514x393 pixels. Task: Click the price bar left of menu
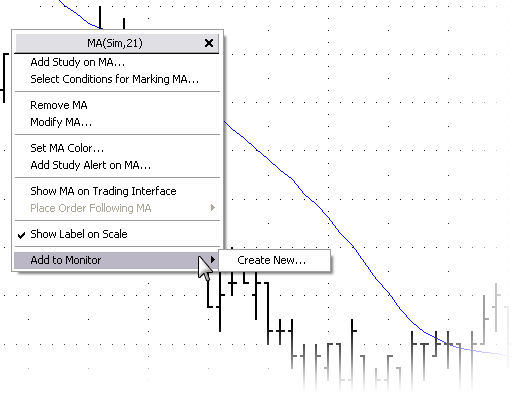point(4,78)
